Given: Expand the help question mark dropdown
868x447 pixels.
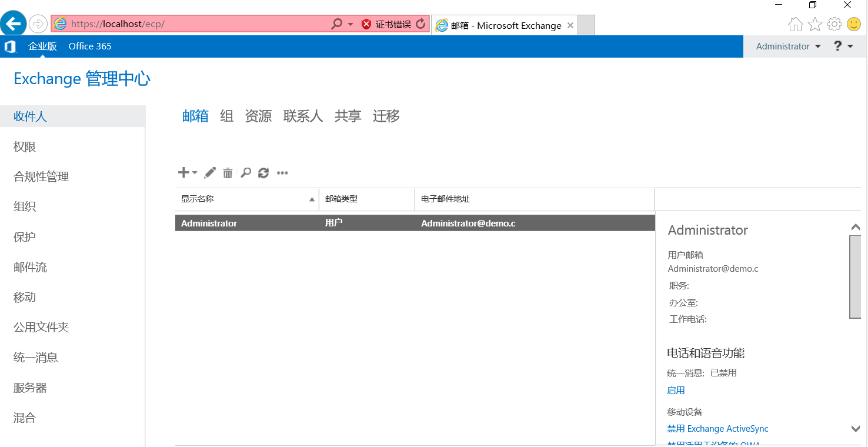Looking at the screenshot, I should tap(843, 46).
